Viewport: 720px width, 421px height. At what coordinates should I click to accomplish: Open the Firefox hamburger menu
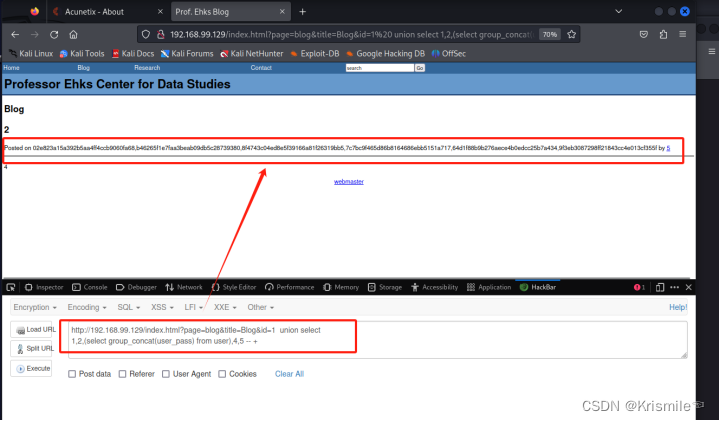point(683,34)
